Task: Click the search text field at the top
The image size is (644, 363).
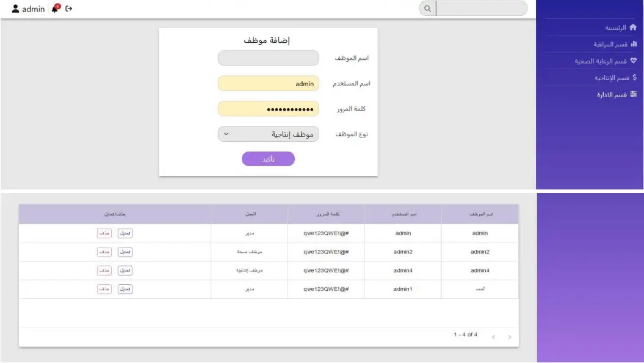Action: point(482,9)
